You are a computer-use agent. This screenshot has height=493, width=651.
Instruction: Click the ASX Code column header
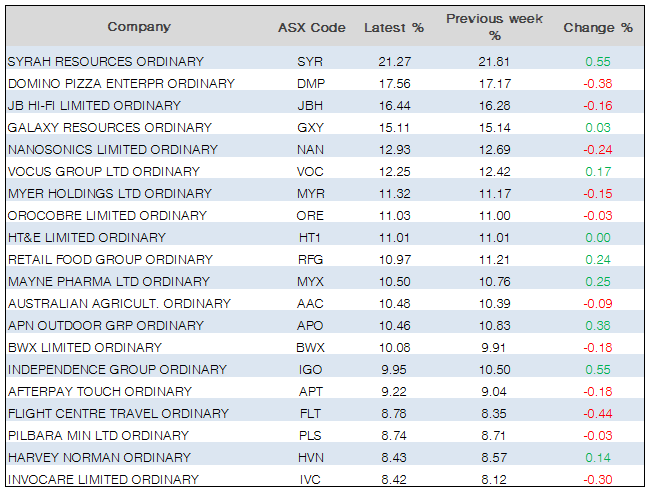coord(310,27)
